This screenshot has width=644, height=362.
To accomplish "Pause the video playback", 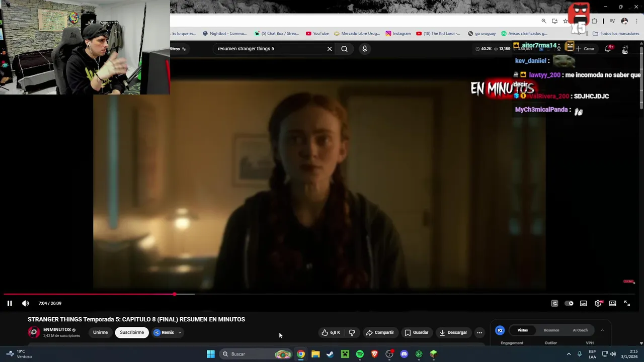I will [10, 303].
